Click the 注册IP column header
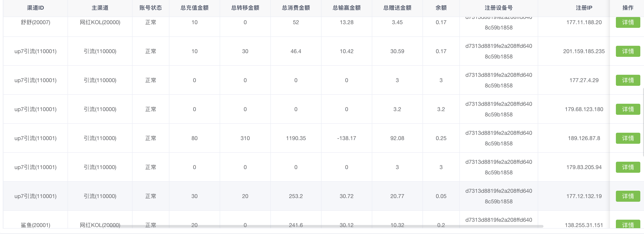The height and width of the screenshot is (236, 644). (x=584, y=8)
